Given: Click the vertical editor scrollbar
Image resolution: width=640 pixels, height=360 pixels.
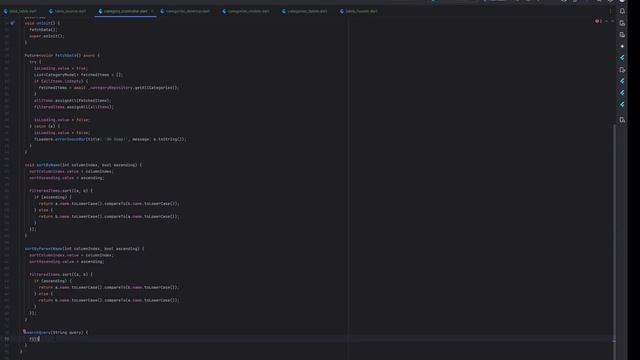Looking at the screenshot, I should point(614,233).
